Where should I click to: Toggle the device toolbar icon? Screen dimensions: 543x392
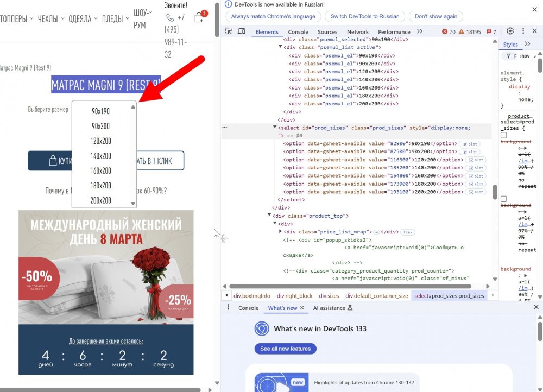pyautogui.click(x=242, y=31)
